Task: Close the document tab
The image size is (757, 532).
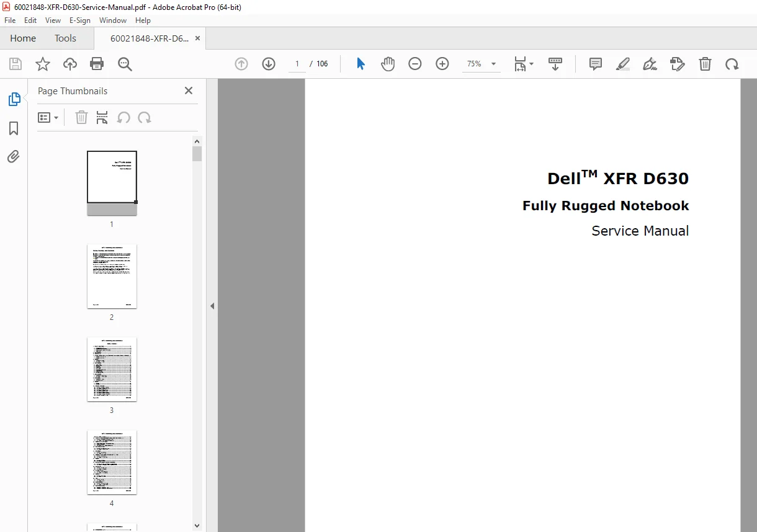Action: pos(197,38)
